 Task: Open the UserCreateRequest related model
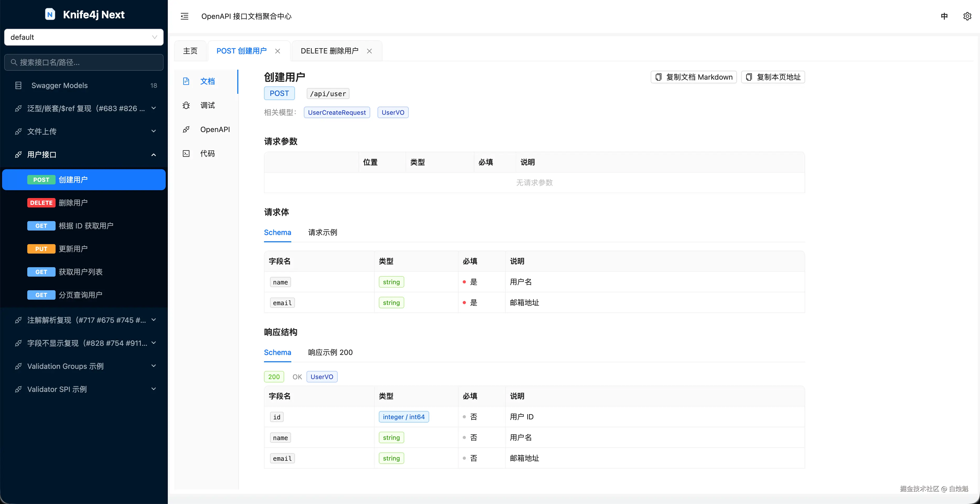[x=337, y=112]
